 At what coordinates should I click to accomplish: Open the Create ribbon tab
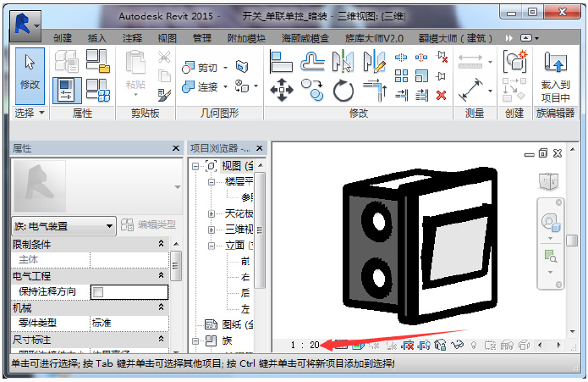coord(63,38)
